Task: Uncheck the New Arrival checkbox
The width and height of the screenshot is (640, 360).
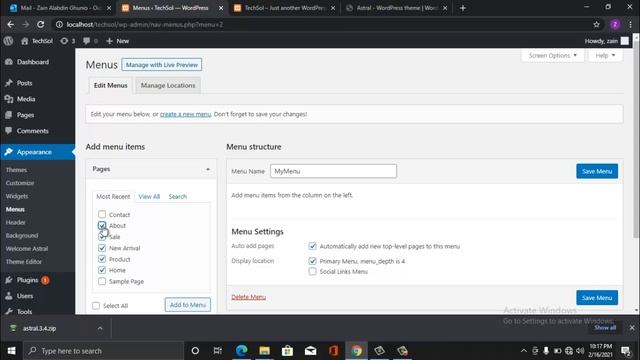Action: [x=102, y=248]
